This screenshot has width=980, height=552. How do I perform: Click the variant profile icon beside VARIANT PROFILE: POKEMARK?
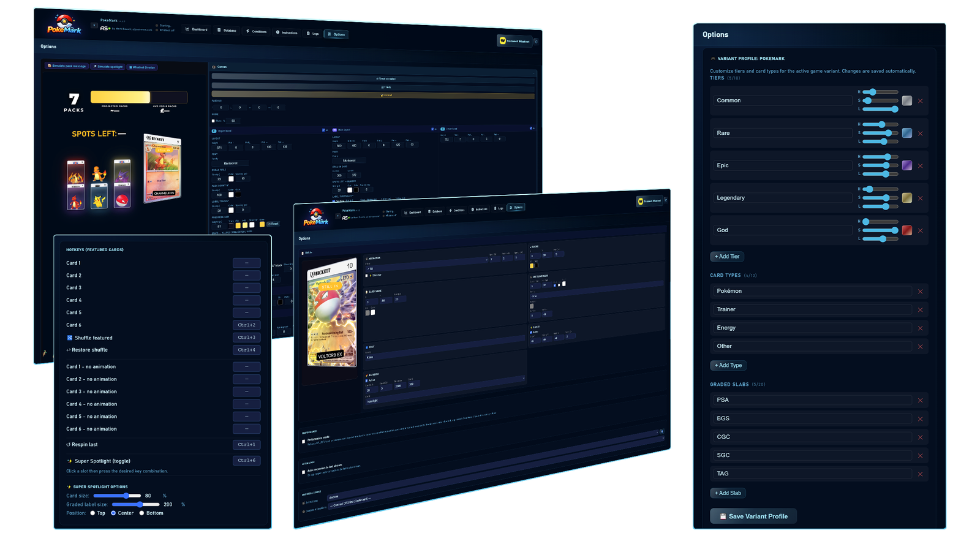click(x=713, y=59)
